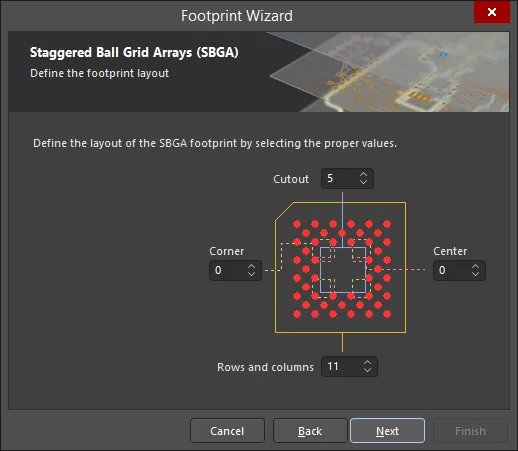Viewport: 518px width, 451px height.
Task: Click the Rows and columns number field
Action: point(349,366)
